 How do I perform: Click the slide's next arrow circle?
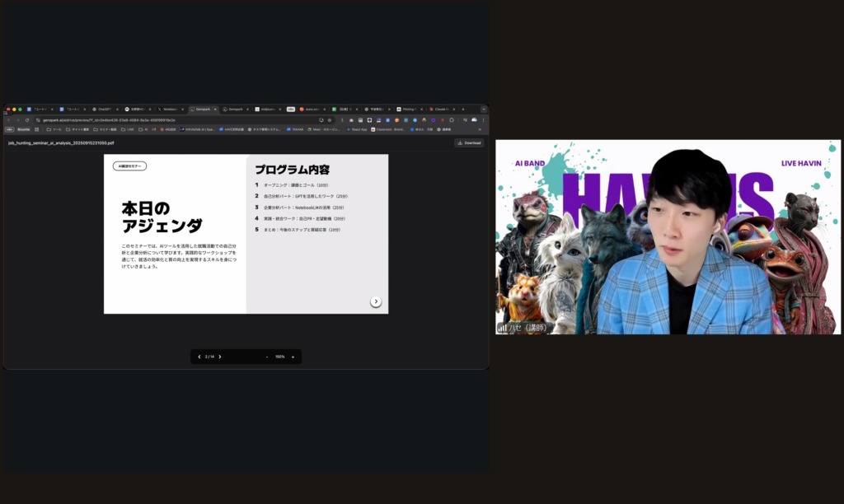376,301
